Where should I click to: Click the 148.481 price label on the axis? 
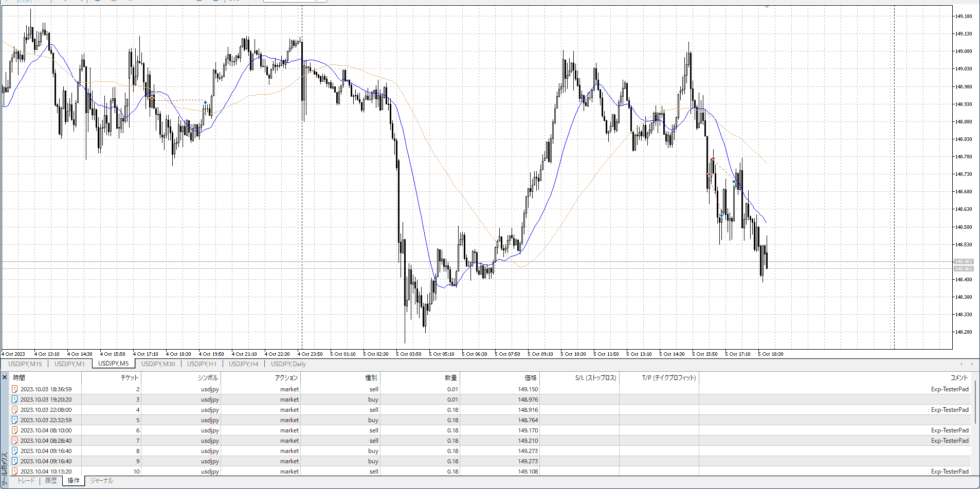[x=964, y=262]
